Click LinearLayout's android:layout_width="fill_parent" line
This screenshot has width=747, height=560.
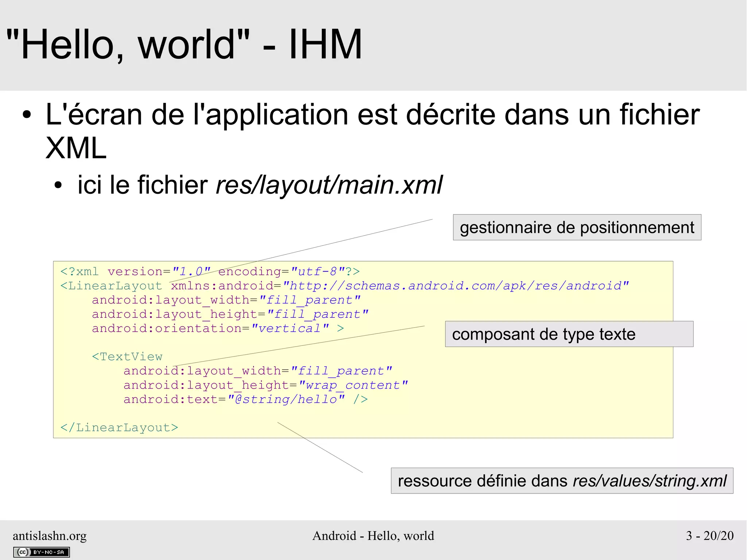(x=226, y=300)
